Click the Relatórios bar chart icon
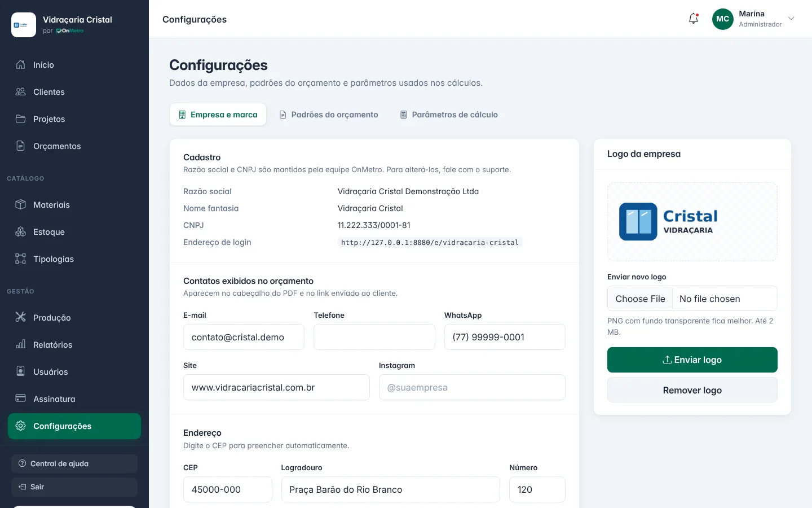The width and height of the screenshot is (812, 508). (x=21, y=344)
